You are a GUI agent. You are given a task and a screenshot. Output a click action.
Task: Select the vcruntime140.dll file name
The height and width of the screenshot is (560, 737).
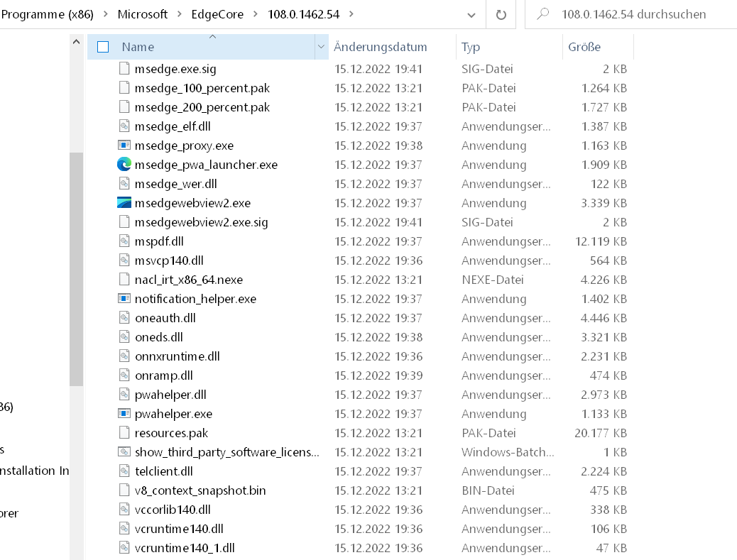point(179,529)
